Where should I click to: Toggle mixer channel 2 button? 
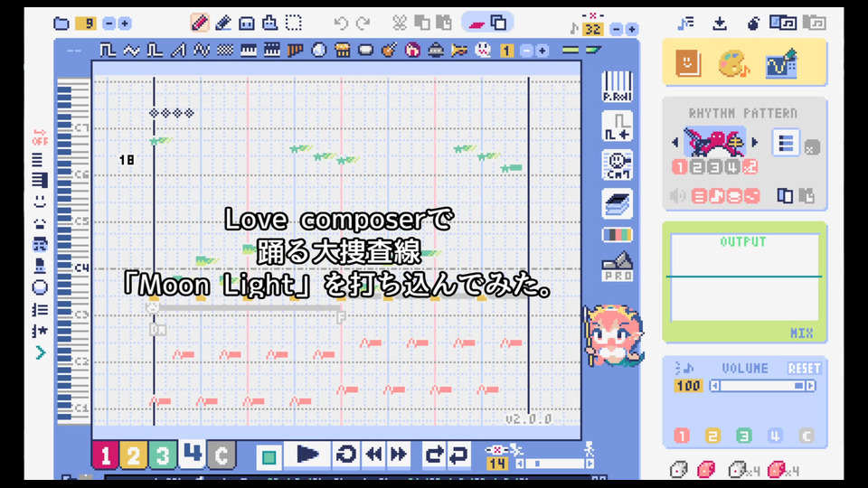[x=712, y=436]
